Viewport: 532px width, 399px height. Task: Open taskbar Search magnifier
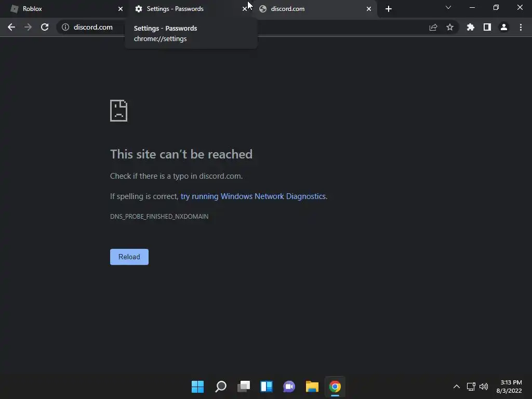(220, 387)
